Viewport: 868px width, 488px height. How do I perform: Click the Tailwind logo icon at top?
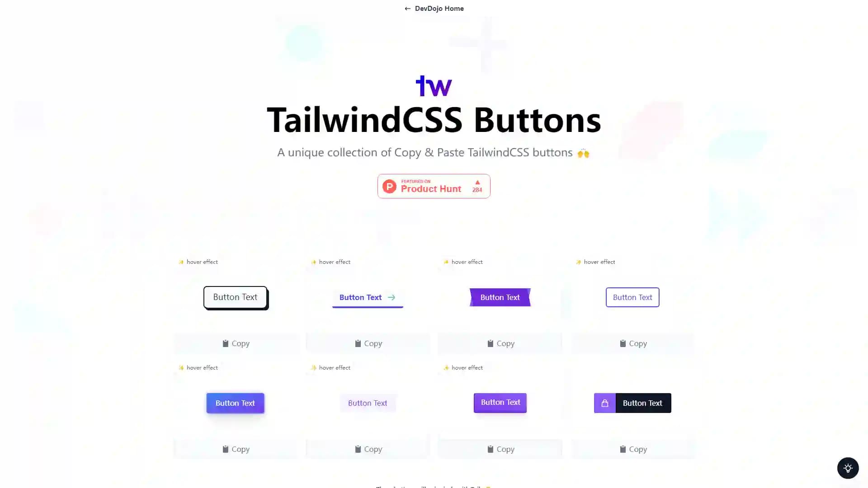point(434,85)
